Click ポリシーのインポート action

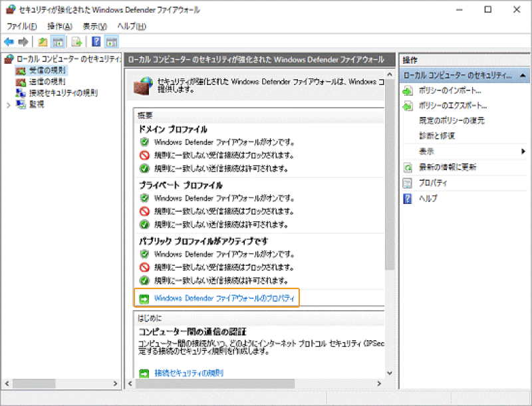tap(450, 90)
